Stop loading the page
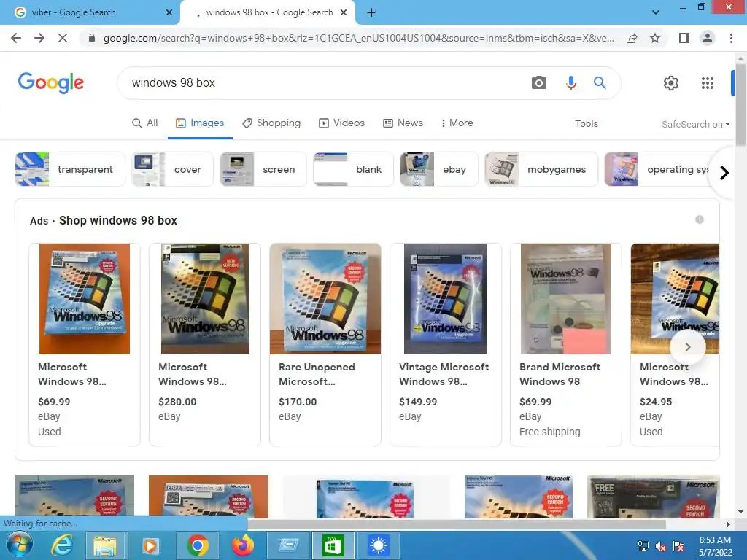The height and width of the screenshot is (560, 747). click(63, 38)
